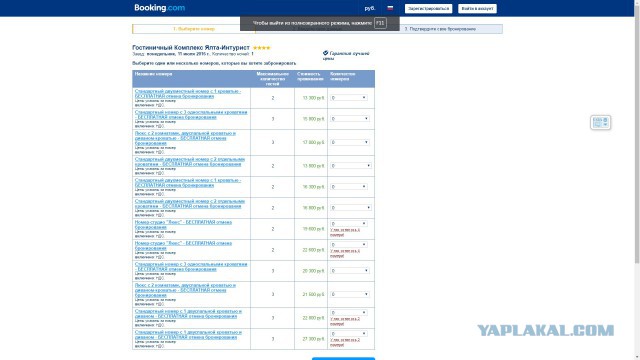The image size is (640, 360).
Task: Click the best price guarantee checkmark icon
Action: [325, 53]
